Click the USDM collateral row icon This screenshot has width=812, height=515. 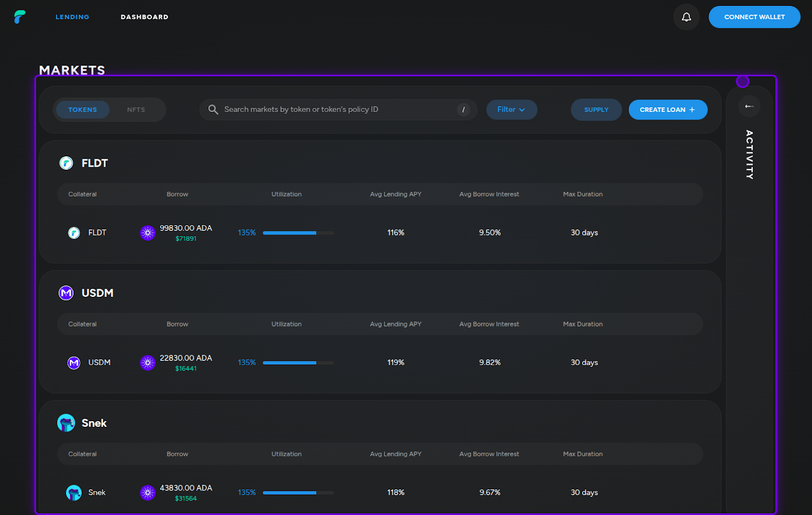pyautogui.click(x=74, y=363)
